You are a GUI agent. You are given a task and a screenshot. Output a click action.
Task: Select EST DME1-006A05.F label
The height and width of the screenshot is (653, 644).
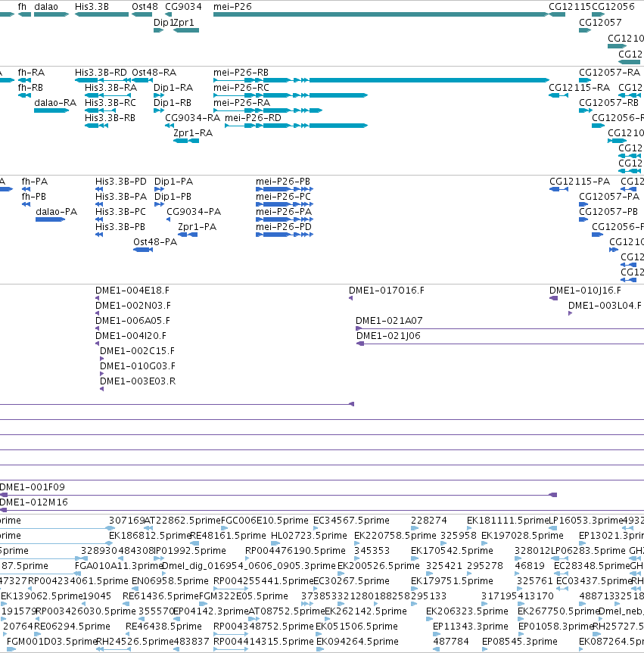click(x=133, y=321)
